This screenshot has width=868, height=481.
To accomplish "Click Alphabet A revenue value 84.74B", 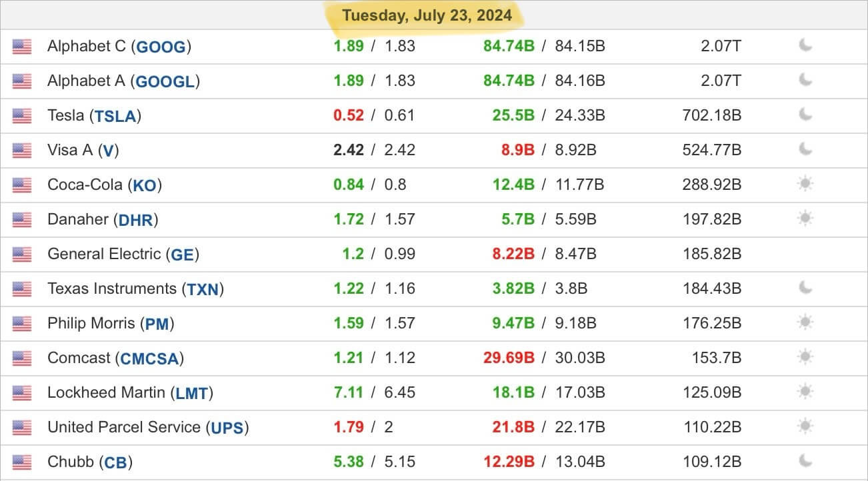I will [509, 81].
